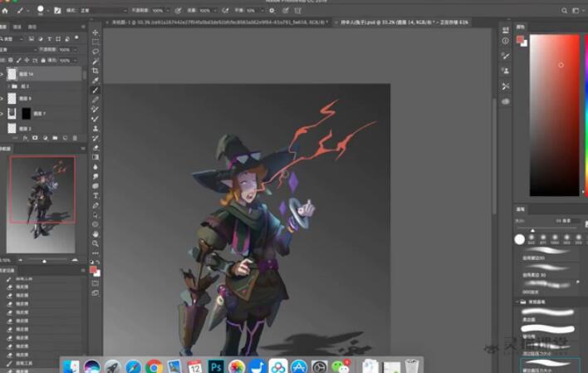Toggle visibility of layer 14
Screen dimensions: 588x373
point(2,74)
